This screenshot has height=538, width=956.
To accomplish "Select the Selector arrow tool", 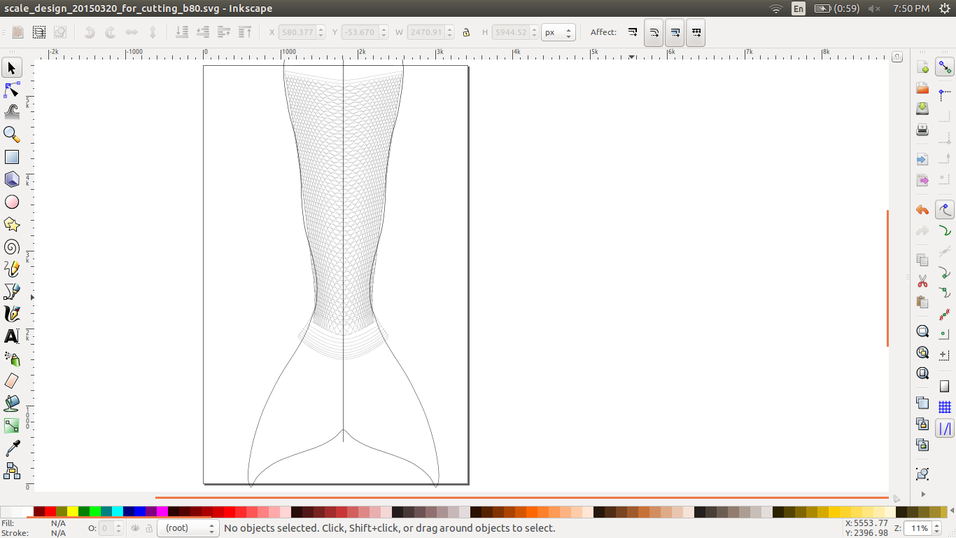I will [x=12, y=68].
